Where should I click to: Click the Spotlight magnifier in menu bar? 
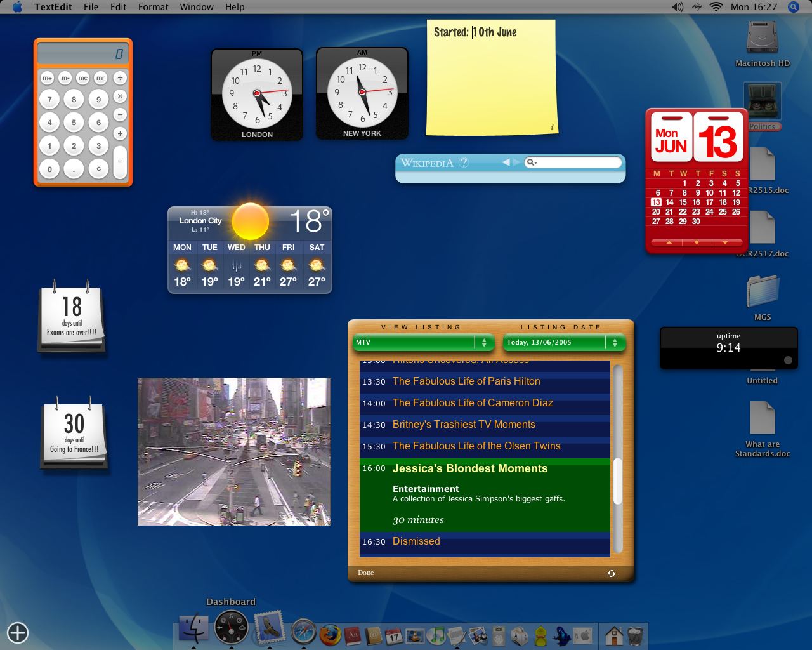pyautogui.click(x=793, y=7)
